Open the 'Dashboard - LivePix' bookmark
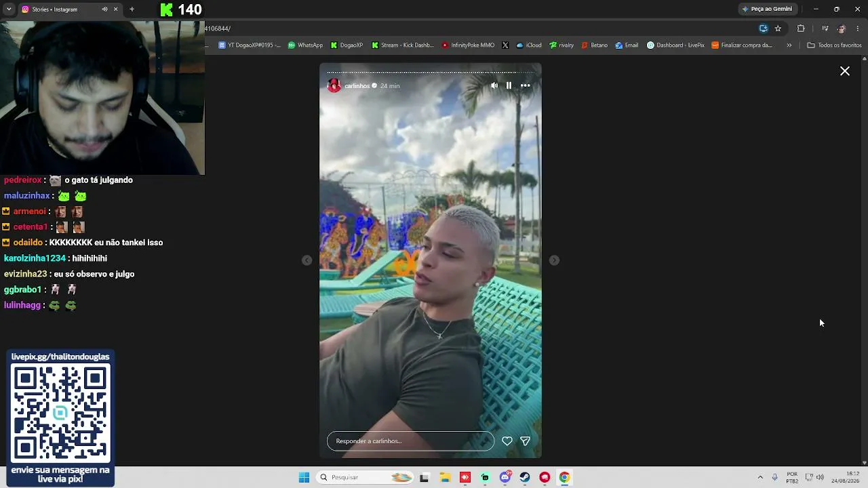The image size is (868, 488). [675, 45]
